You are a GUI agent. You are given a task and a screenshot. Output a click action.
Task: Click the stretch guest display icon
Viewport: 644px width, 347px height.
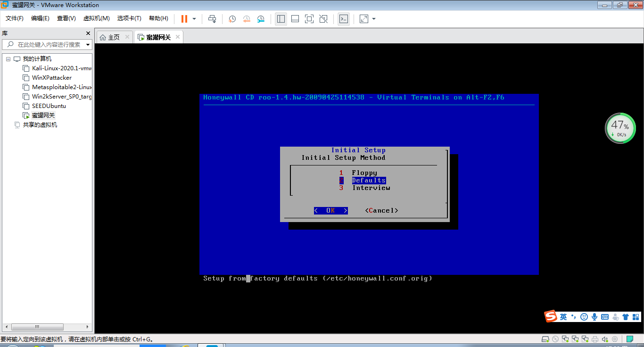(364, 19)
